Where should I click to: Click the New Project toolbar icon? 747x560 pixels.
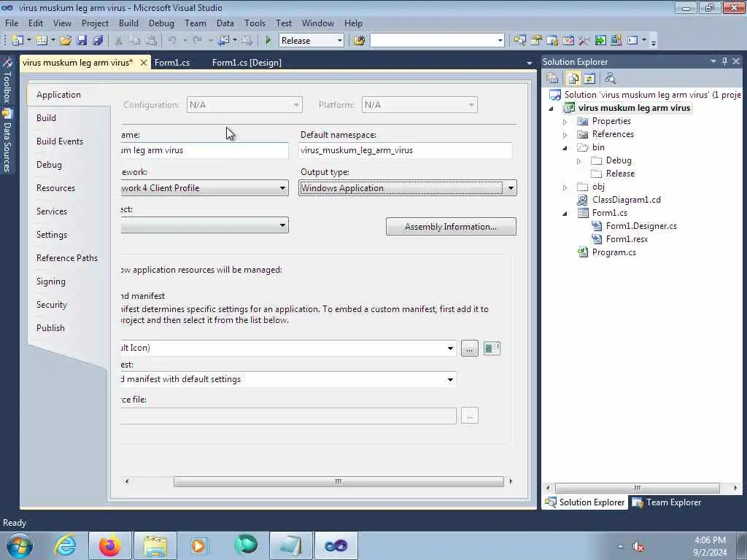[18, 41]
